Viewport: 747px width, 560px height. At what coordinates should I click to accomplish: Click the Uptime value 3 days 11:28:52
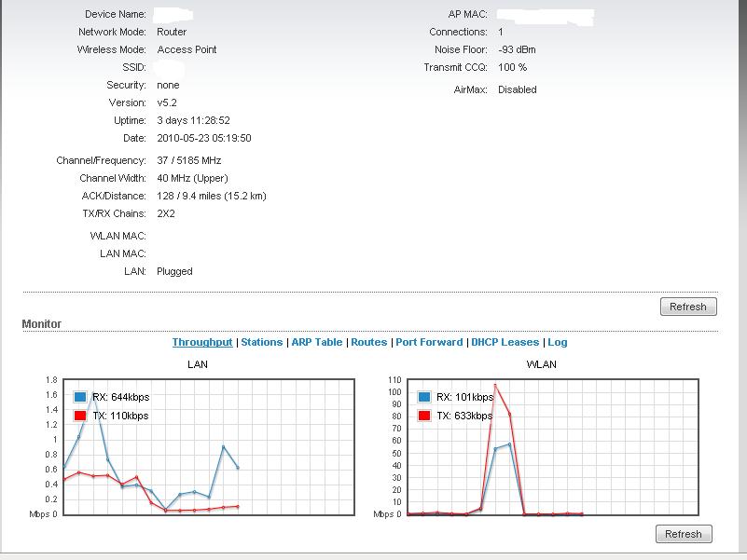(193, 120)
